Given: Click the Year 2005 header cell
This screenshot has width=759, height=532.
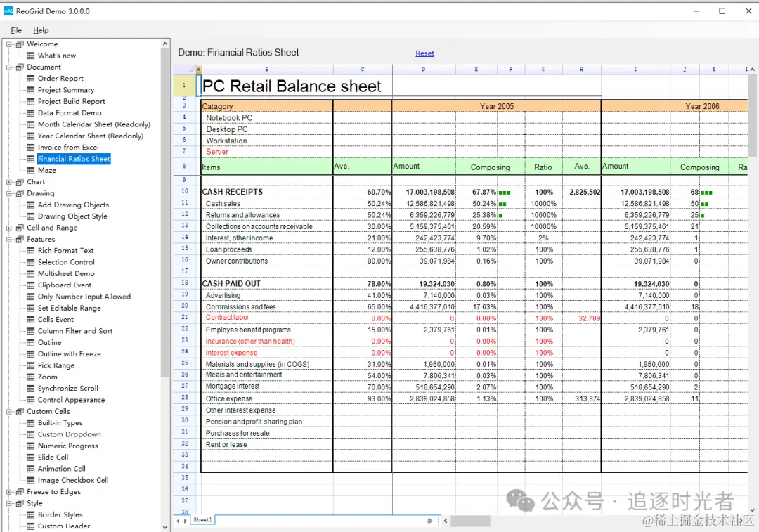Looking at the screenshot, I should coord(497,107).
